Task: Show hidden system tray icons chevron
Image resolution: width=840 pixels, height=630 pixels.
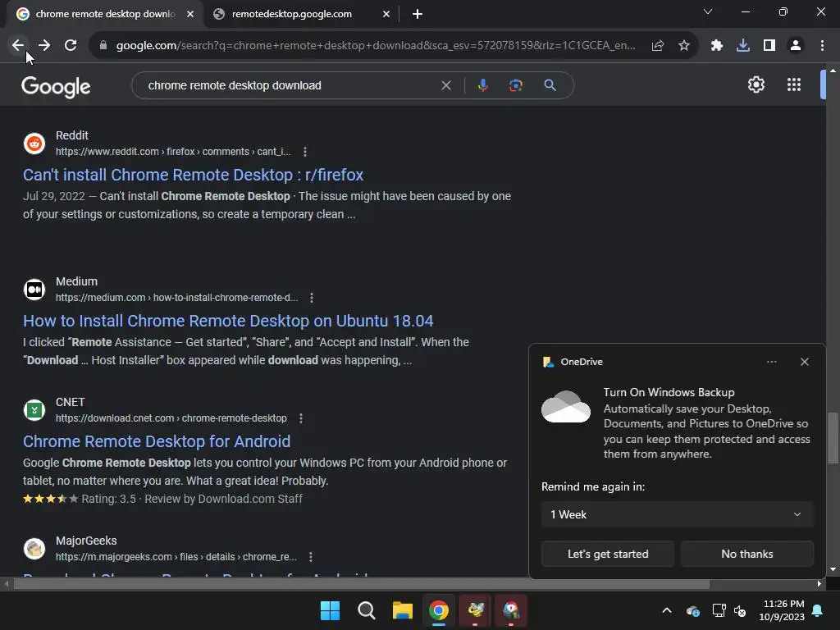Action: tap(667, 610)
